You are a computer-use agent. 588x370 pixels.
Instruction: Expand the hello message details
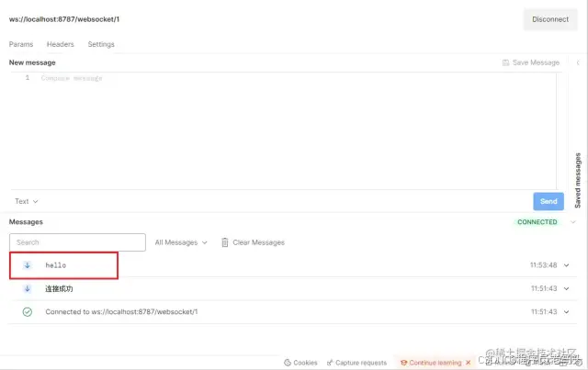point(566,265)
